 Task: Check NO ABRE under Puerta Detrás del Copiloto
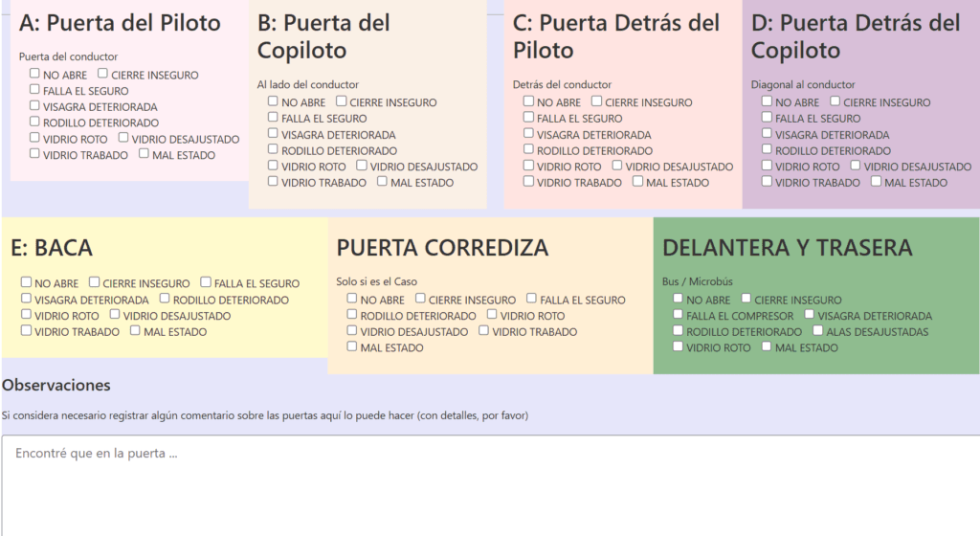click(x=767, y=101)
